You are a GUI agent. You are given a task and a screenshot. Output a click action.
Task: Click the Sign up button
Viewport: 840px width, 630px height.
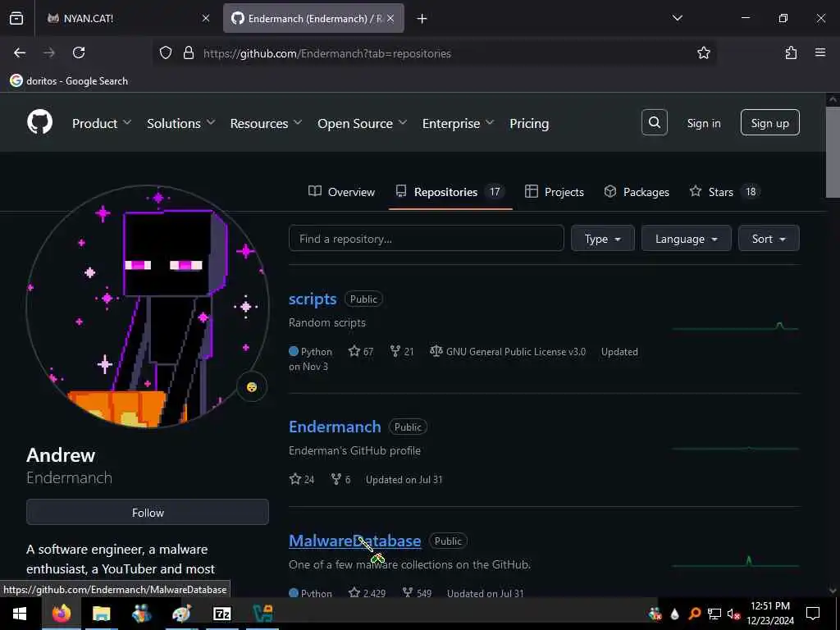click(x=769, y=123)
